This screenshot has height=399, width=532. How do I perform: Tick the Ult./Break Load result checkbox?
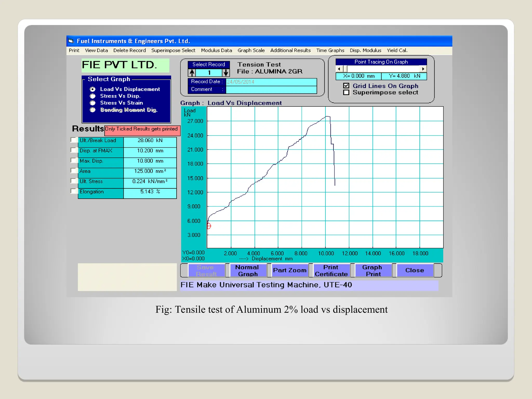coord(74,140)
